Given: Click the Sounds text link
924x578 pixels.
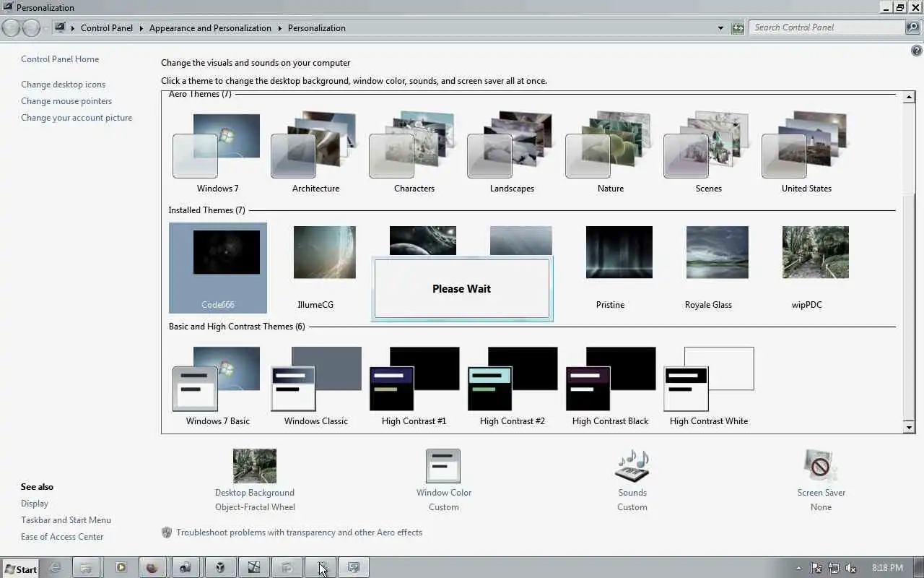Looking at the screenshot, I should [632, 493].
